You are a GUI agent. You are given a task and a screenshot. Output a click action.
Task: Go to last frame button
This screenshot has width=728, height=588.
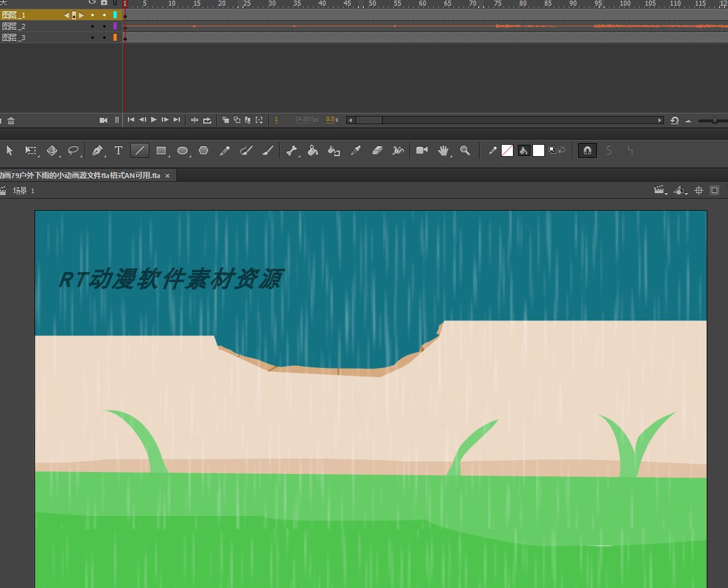point(177,120)
